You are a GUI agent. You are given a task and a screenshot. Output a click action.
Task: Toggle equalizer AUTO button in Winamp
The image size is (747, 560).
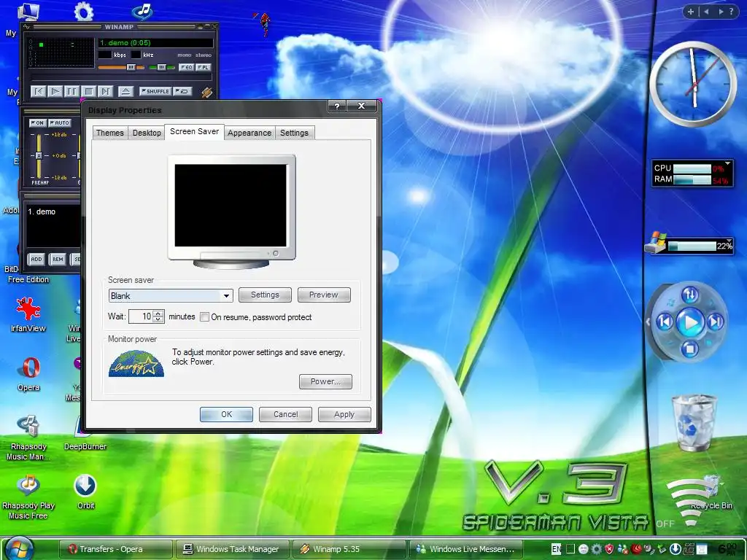pyautogui.click(x=60, y=122)
